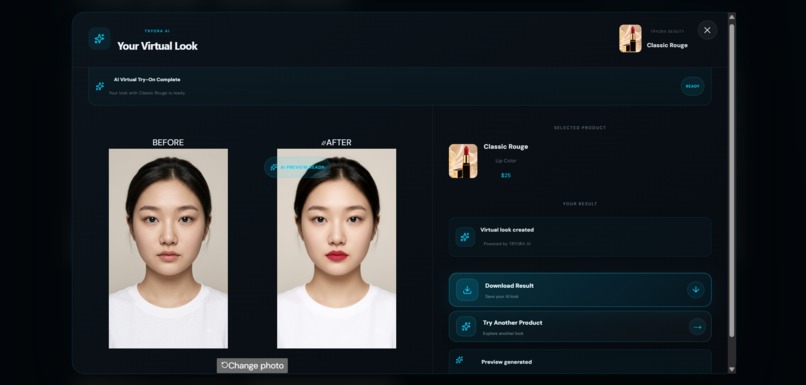Click the download tray icon in Download Result
Image resolution: width=806 pixels, height=385 pixels.
pyautogui.click(x=467, y=290)
